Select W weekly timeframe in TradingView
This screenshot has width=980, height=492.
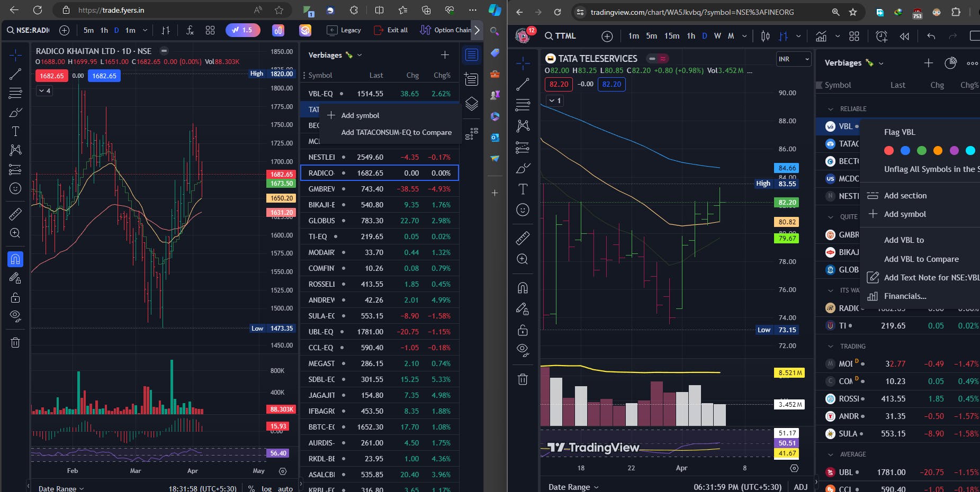(717, 36)
